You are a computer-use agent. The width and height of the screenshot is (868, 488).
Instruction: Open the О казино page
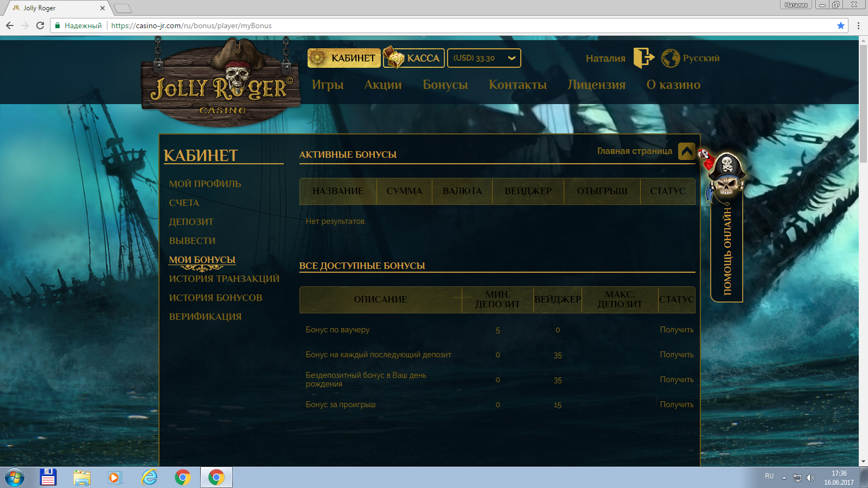pyautogui.click(x=673, y=85)
